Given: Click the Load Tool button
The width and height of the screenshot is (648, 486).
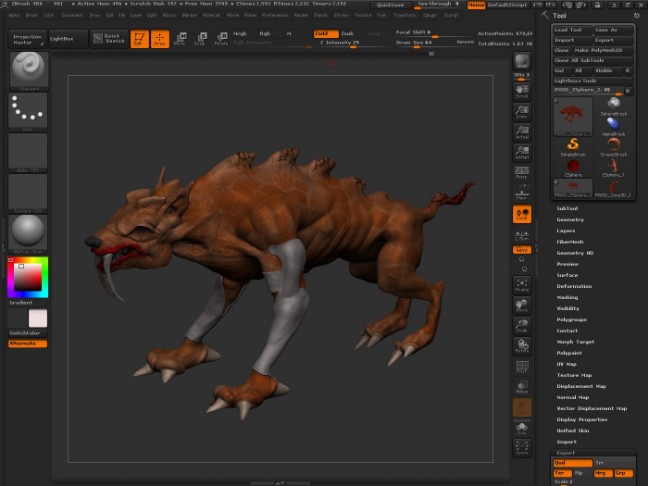Looking at the screenshot, I should pyautogui.click(x=573, y=30).
